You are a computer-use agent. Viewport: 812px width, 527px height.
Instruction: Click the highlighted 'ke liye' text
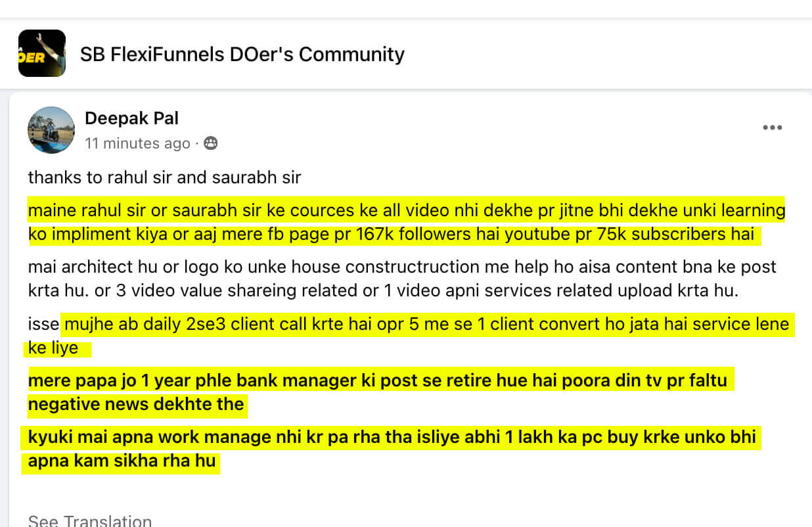(x=53, y=348)
